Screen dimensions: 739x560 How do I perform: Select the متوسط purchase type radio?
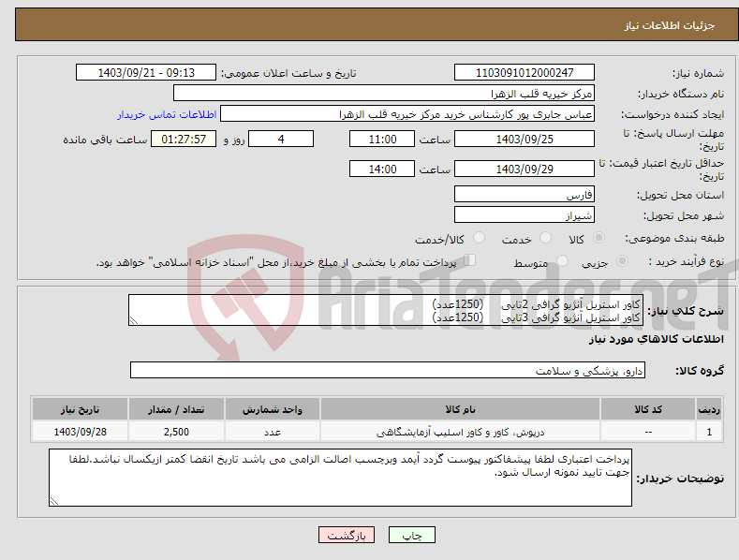(x=562, y=260)
